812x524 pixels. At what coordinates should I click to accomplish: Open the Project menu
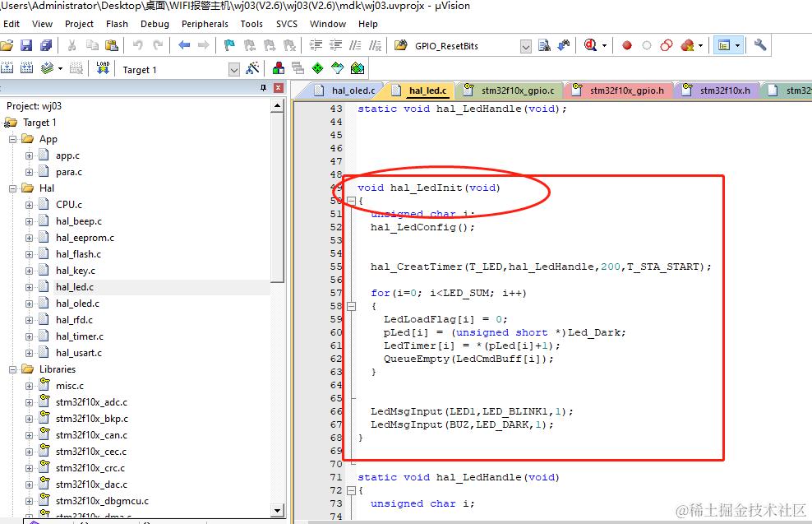coord(79,24)
